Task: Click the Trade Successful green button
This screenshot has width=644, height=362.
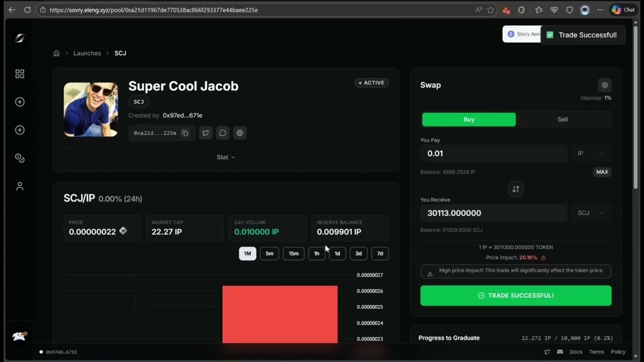Action: pos(516,296)
